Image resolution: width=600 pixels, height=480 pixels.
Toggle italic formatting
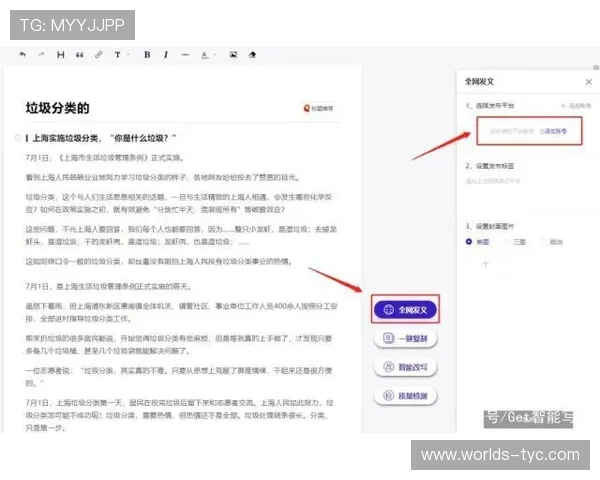pyautogui.click(x=166, y=55)
